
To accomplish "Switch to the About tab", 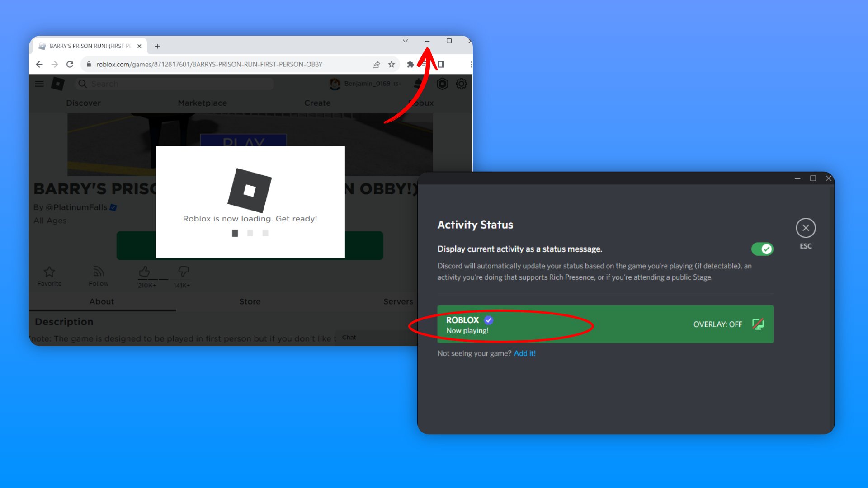I will pyautogui.click(x=102, y=301).
